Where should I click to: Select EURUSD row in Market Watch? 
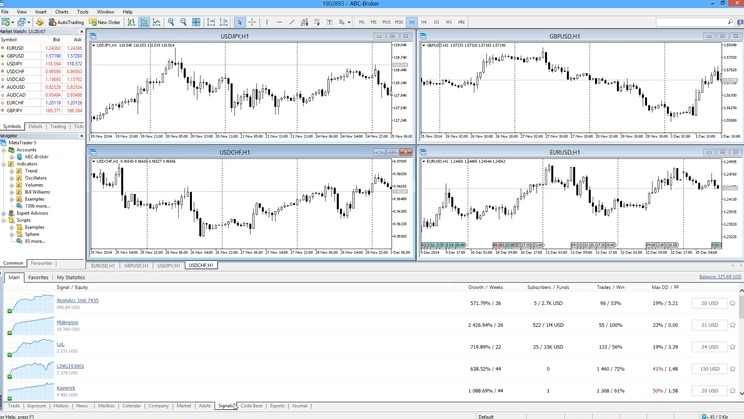15,48
